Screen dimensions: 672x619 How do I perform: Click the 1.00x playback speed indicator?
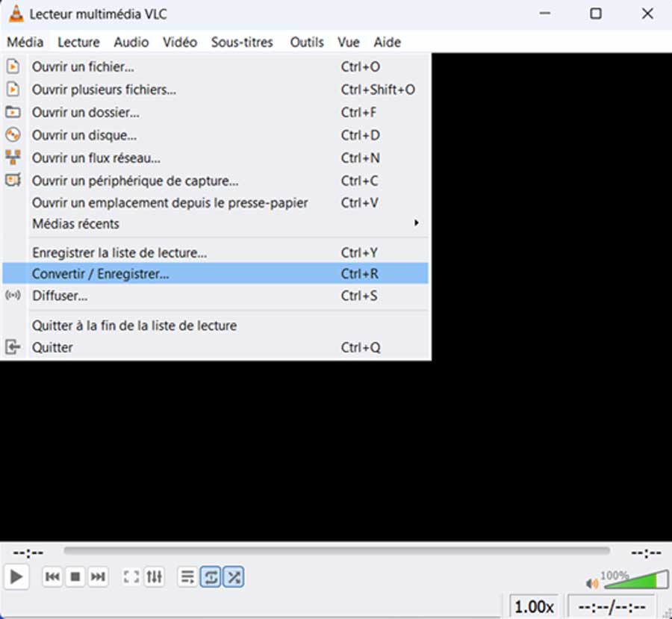tap(534, 607)
